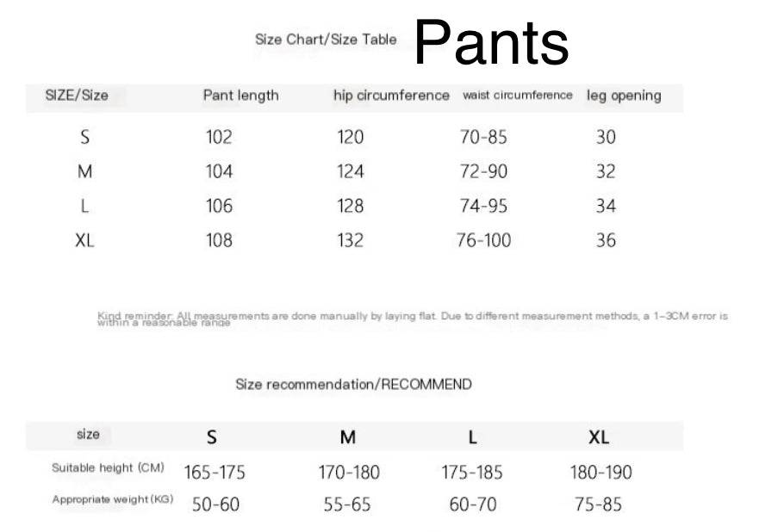
Task: Click the large "Pants" title
Action: click(491, 43)
